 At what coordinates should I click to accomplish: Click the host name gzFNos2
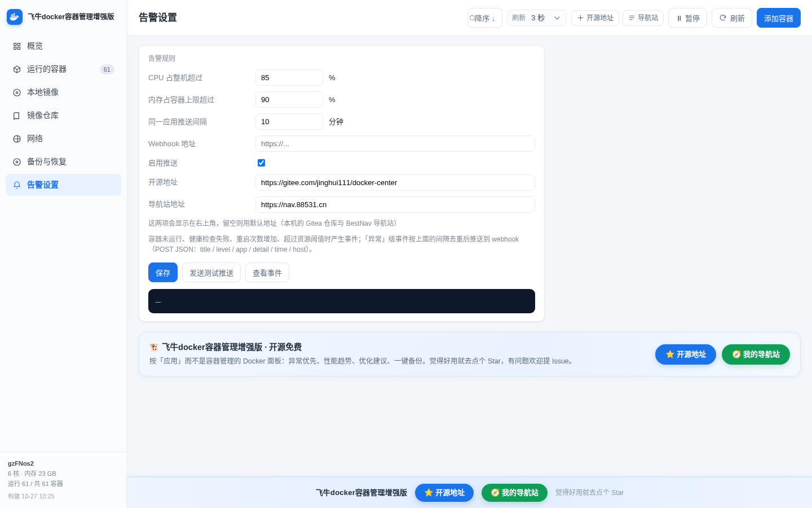pos(21,463)
